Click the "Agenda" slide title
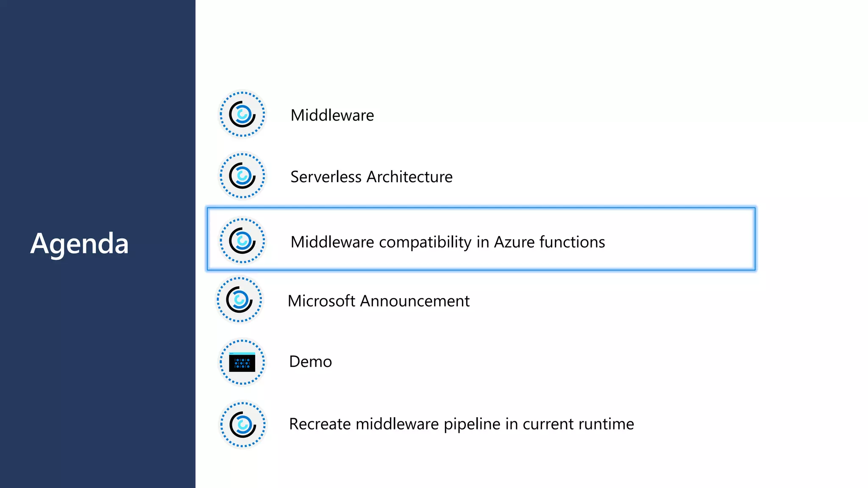The width and height of the screenshot is (868, 488). 79,244
